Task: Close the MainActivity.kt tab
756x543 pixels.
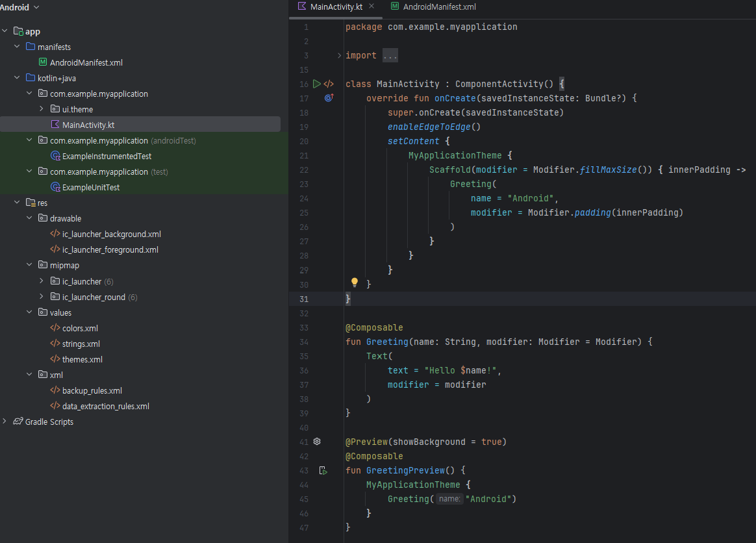Action: [372, 6]
